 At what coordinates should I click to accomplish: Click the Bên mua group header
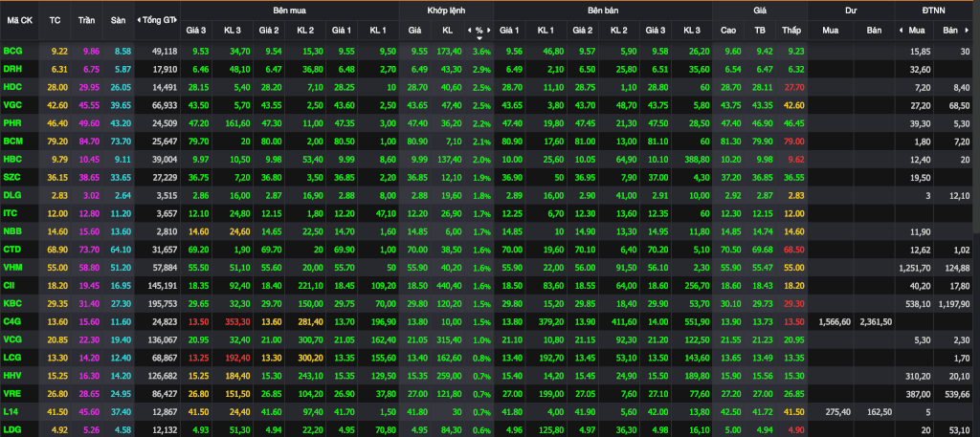click(x=289, y=11)
